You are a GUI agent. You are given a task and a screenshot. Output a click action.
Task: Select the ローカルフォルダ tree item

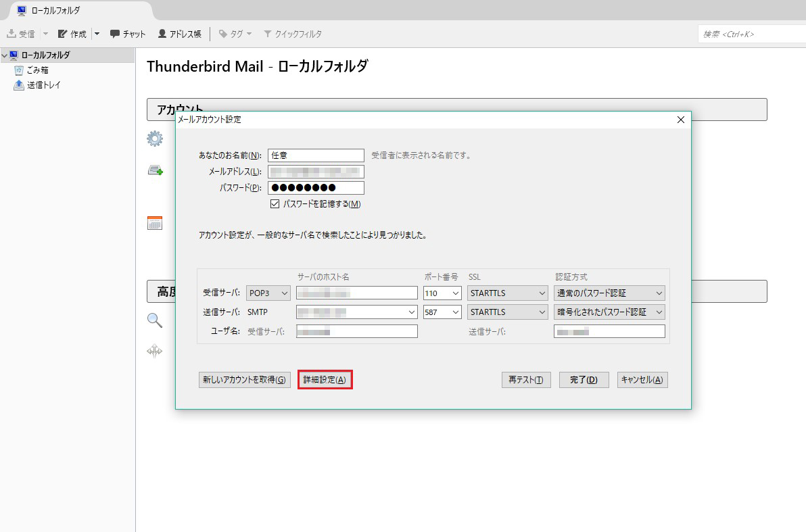[x=68, y=55]
